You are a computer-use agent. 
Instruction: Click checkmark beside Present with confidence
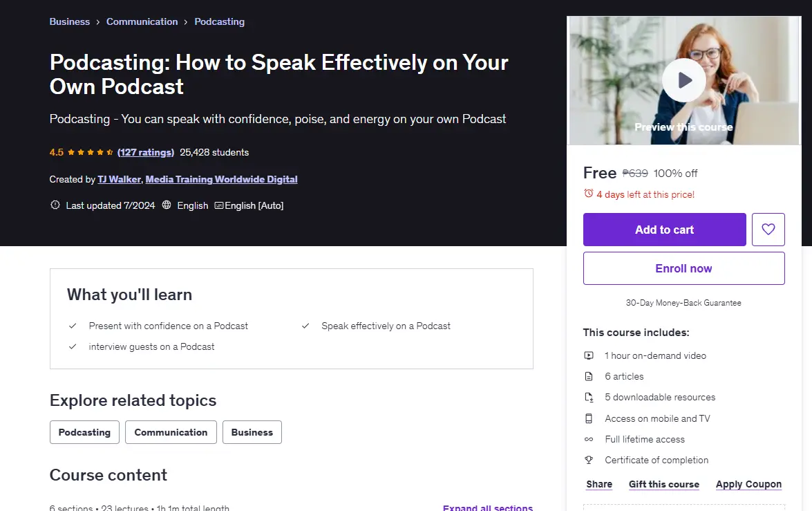pyautogui.click(x=73, y=326)
